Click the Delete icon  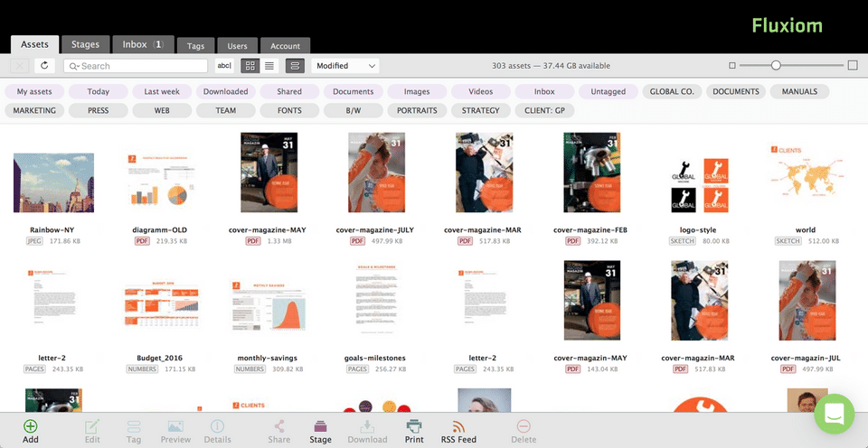(x=524, y=426)
